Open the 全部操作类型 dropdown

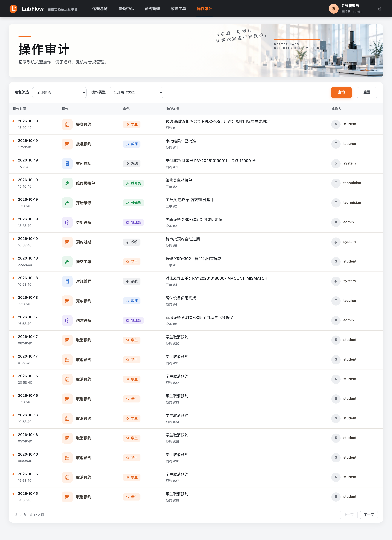pos(136,92)
